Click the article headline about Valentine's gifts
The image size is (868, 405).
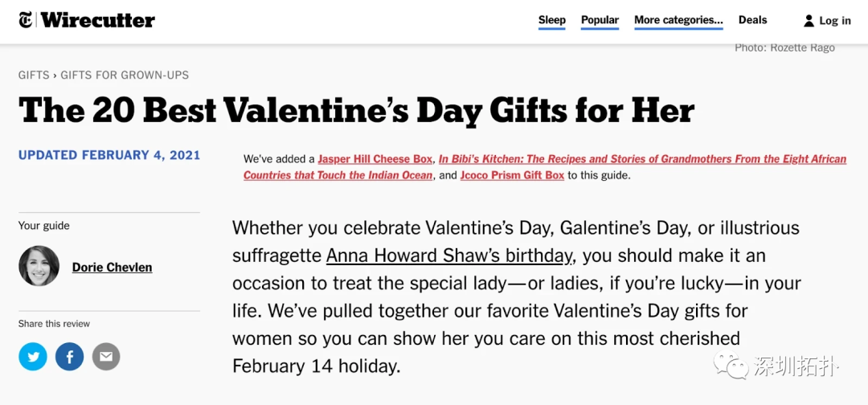click(x=356, y=110)
